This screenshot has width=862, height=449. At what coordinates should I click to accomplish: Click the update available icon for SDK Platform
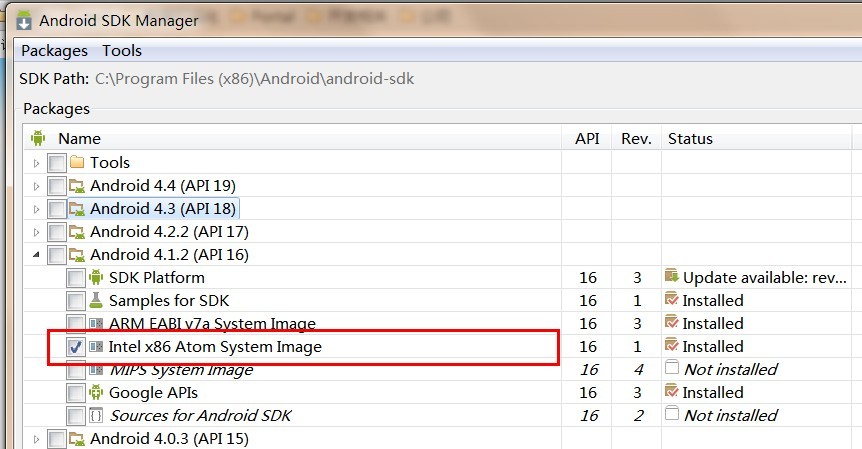pyautogui.click(x=672, y=276)
